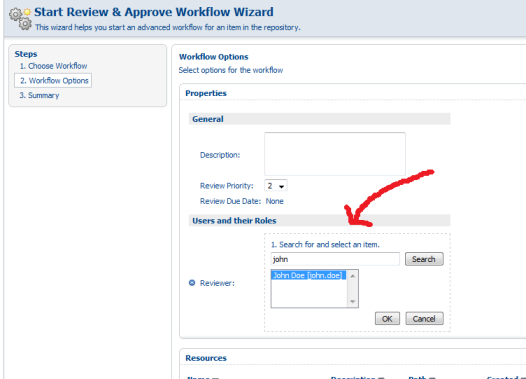Select John Doe [john.doe] in results list

pyautogui.click(x=308, y=275)
